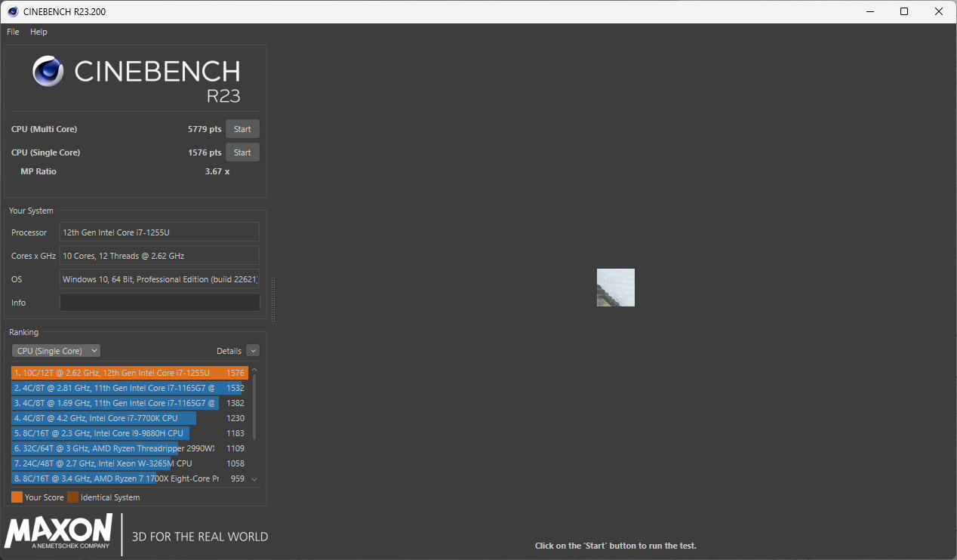This screenshot has height=560, width=957.
Task: Click the Cinebench title bar app icon
Action: click(x=13, y=11)
